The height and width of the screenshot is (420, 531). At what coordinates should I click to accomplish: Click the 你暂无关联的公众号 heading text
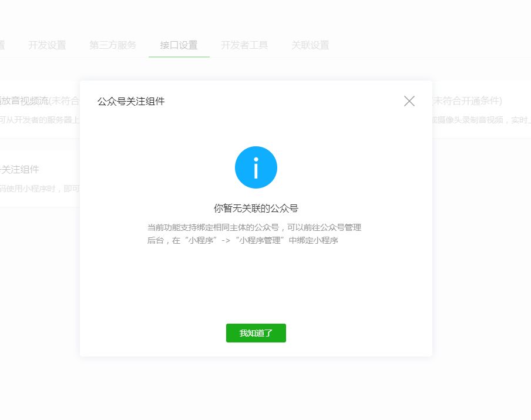pyautogui.click(x=256, y=209)
